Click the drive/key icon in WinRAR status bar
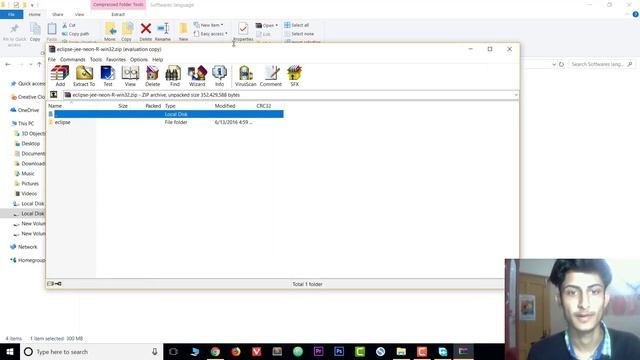640x360 pixels. [x=54, y=284]
